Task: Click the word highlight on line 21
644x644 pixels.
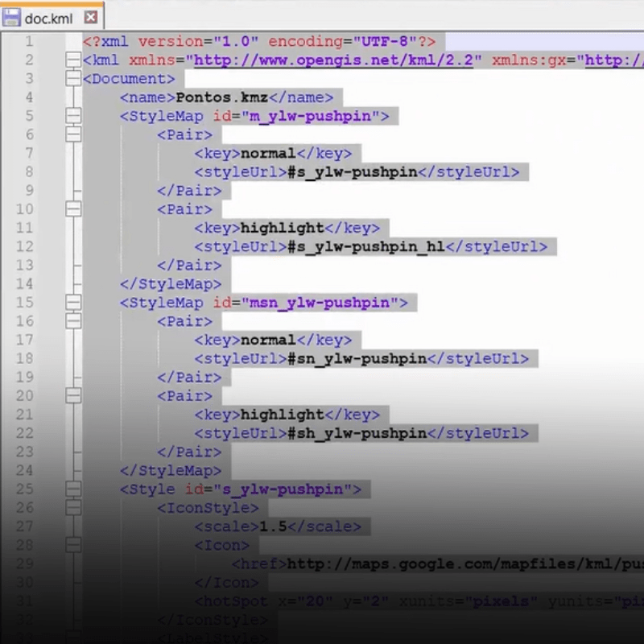Action: coord(283,415)
